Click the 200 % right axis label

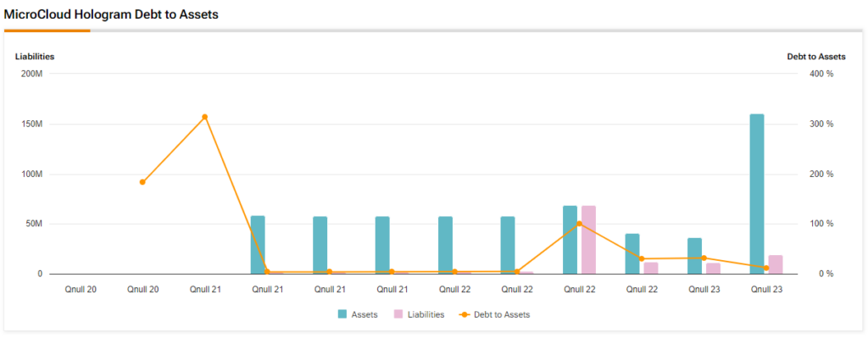(x=822, y=175)
